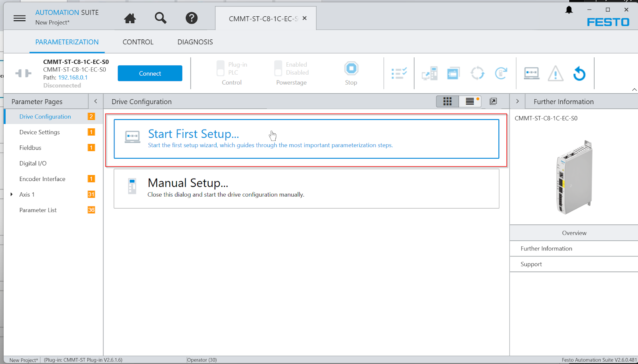The height and width of the screenshot is (364, 638).
Task: Select Parameter List page
Action: [x=38, y=210]
